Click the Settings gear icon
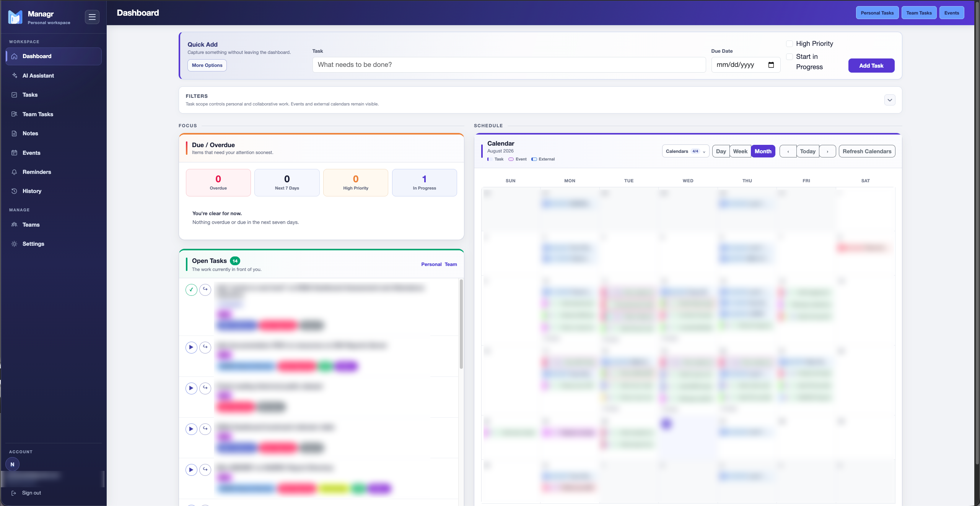The image size is (980, 506). [15, 244]
